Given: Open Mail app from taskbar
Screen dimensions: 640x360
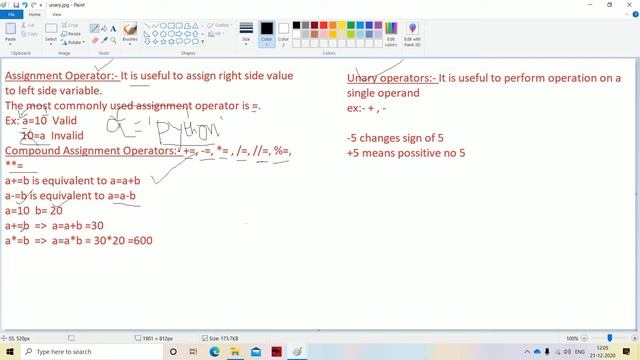Looking at the screenshot, I should [256, 351].
